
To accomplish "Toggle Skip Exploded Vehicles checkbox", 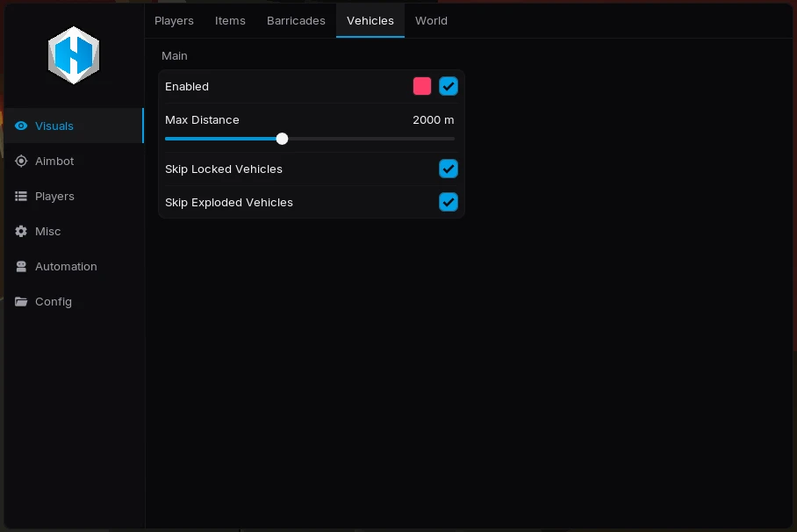I will tap(449, 202).
